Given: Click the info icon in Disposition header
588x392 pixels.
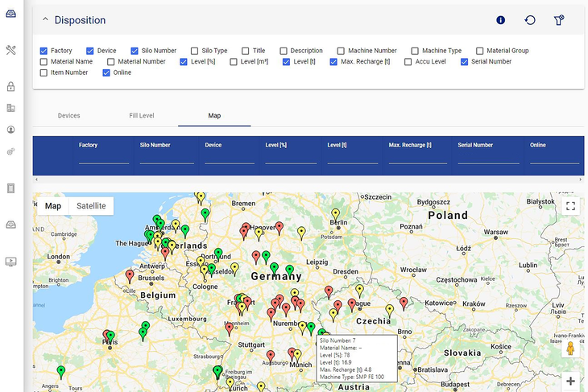Looking at the screenshot, I should (x=500, y=20).
